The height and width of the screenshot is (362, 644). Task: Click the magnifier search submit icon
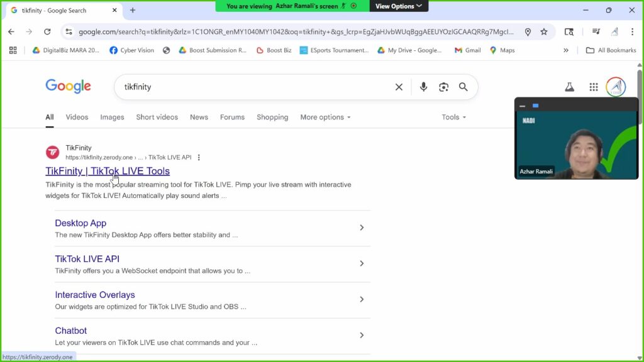coord(464,87)
